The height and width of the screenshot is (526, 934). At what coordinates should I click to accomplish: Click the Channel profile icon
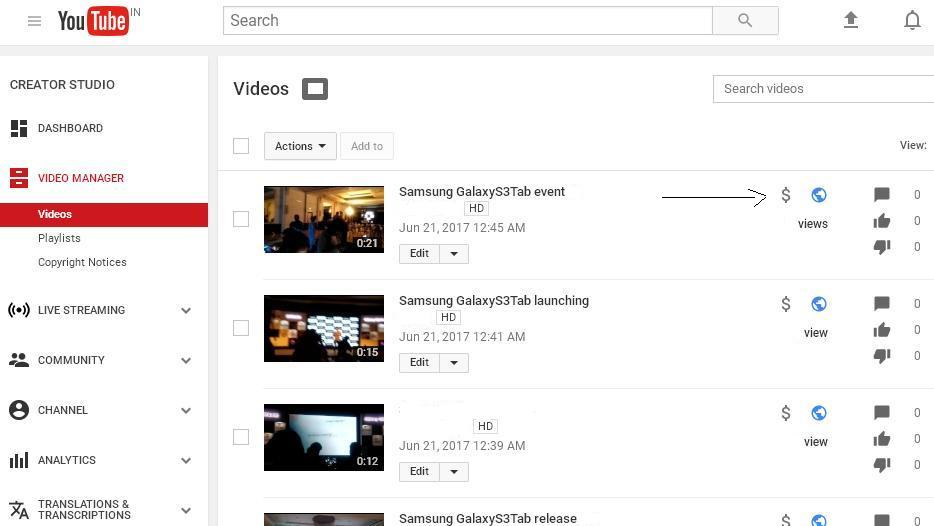[x=19, y=410]
